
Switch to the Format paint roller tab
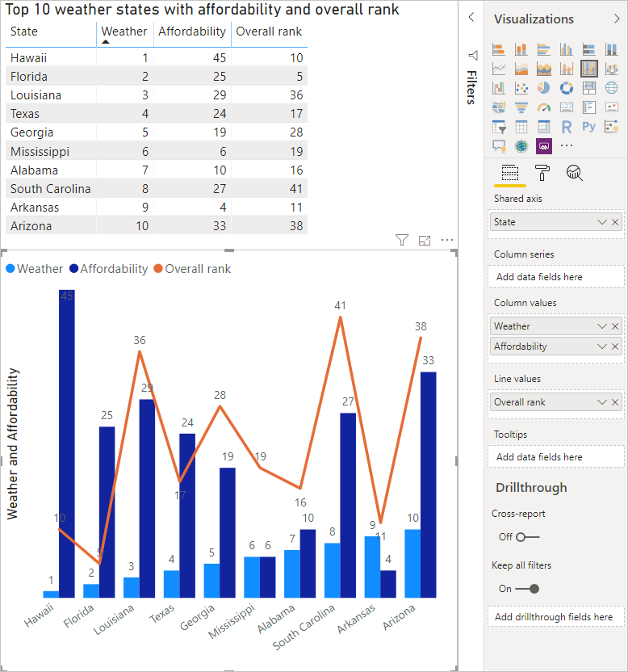(x=542, y=173)
